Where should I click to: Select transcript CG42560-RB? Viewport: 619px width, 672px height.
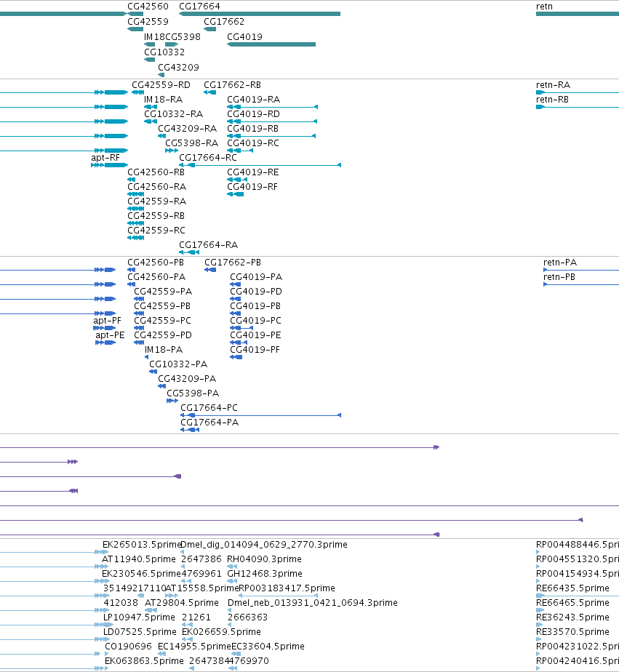tap(156, 172)
